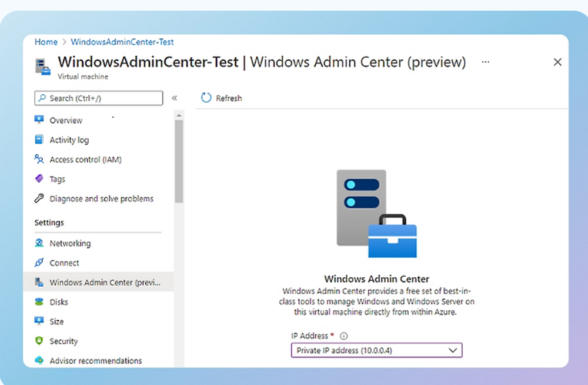This screenshot has width=588, height=385.
Task: Click the 'IP Address' field label
Action: tap(309, 336)
